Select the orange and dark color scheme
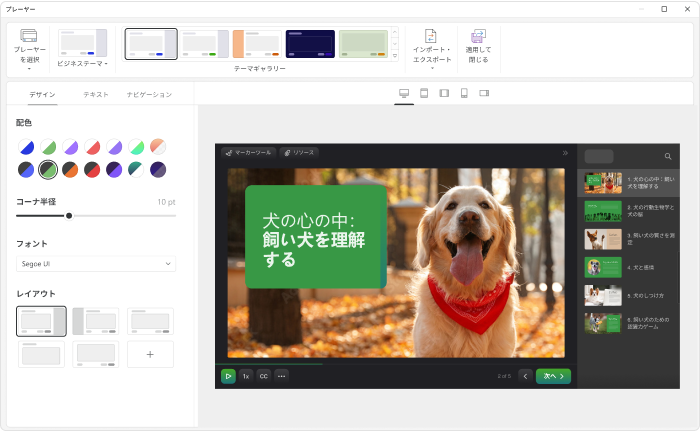The image size is (700, 431). pyautogui.click(x=70, y=170)
